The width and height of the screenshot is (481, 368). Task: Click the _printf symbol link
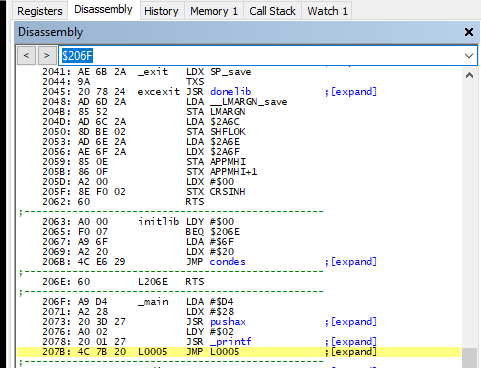click(x=231, y=342)
